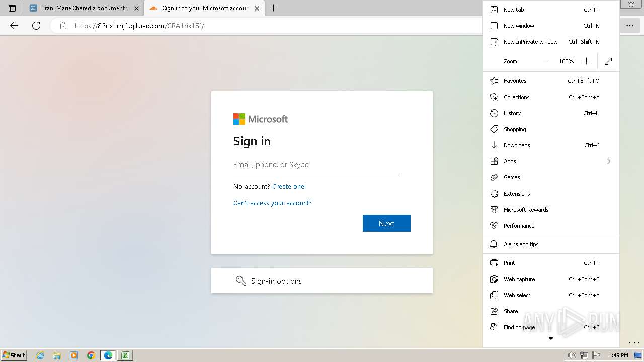Open the Windows Start button

pyautogui.click(x=14, y=355)
